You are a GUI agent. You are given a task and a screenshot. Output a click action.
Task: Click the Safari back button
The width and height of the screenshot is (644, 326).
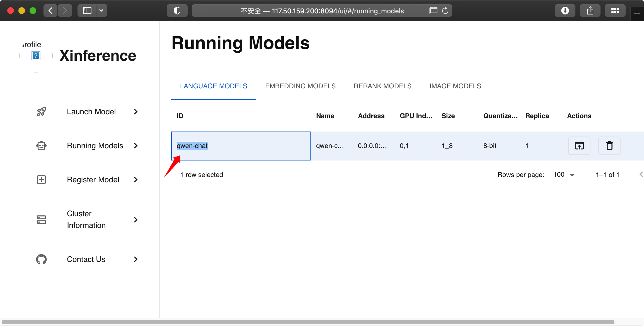pyautogui.click(x=50, y=11)
